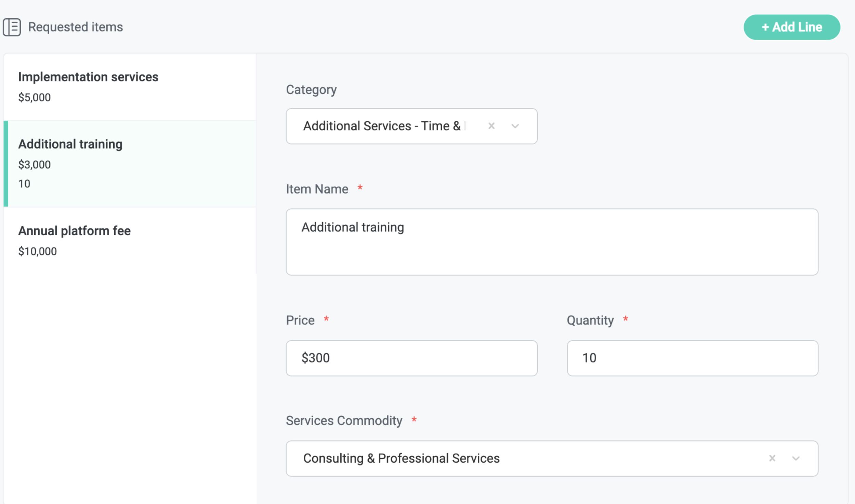Viewport: 855px width, 504px height.
Task: Select the Additional training line item
Action: 70,144
